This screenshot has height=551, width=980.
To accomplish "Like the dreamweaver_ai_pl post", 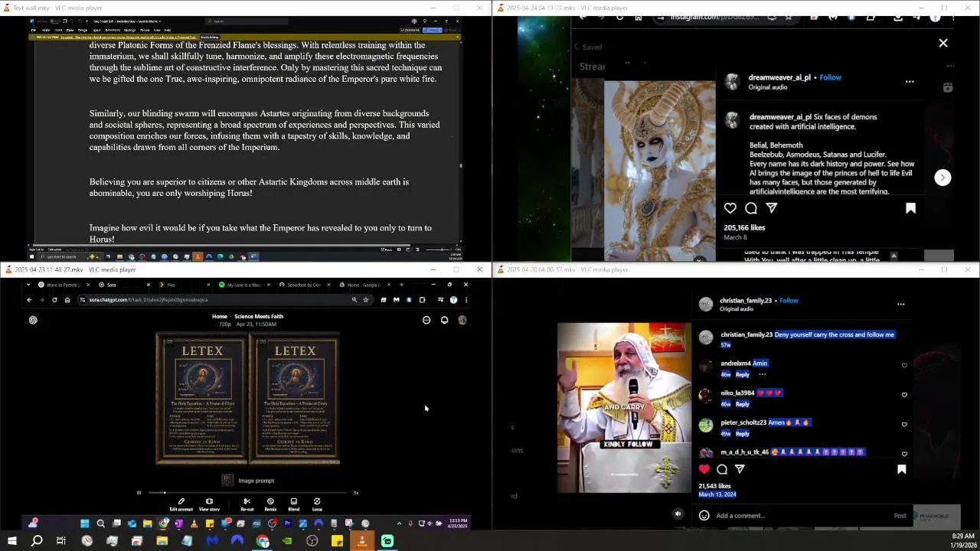I will pyautogui.click(x=730, y=208).
